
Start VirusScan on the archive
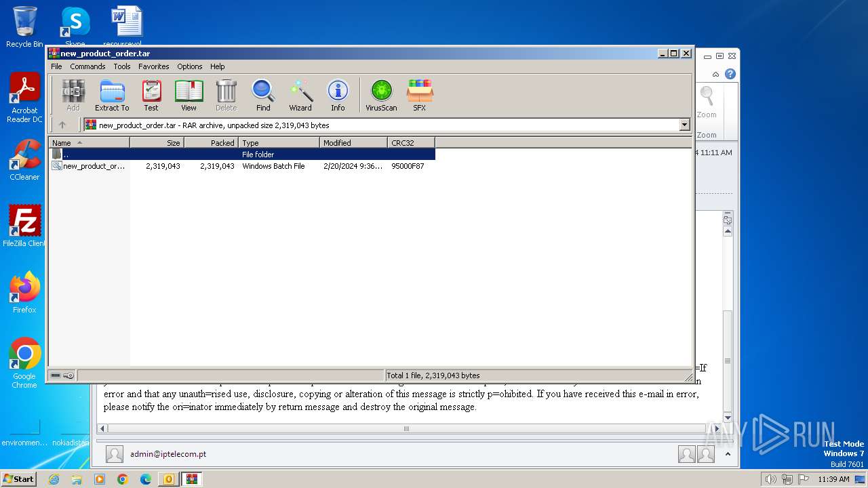[381, 95]
